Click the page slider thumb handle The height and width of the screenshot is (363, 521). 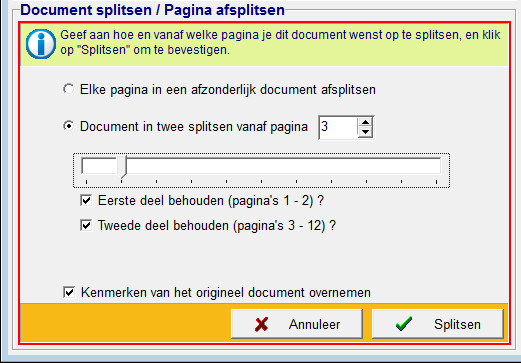(x=122, y=167)
